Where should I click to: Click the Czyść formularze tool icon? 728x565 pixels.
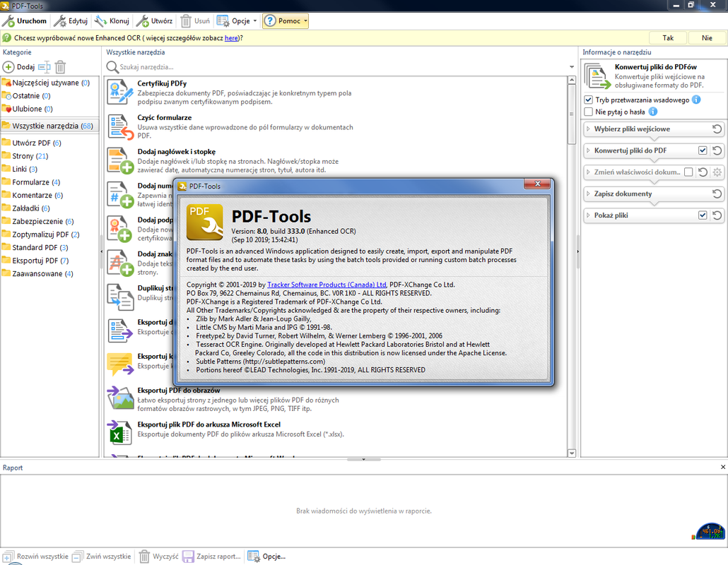pos(120,126)
